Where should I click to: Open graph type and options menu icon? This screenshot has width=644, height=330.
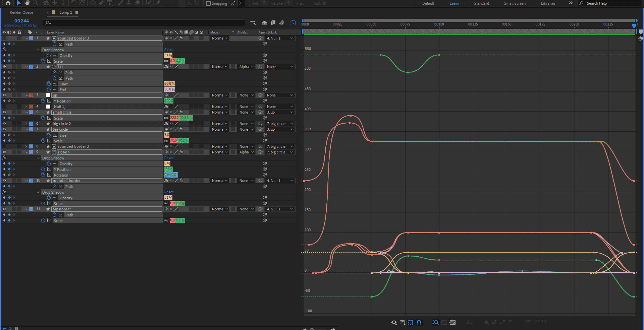click(402, 322)
